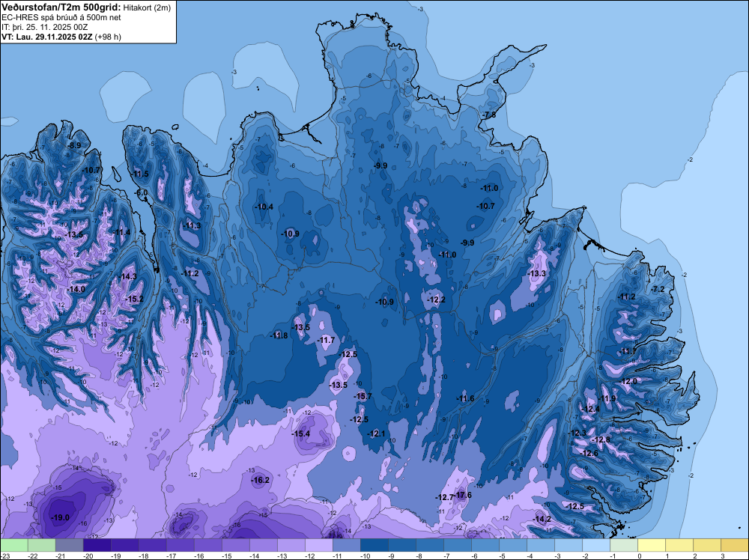
Task: Click the -12.8 temperature label on map
Action: coord(601,439)
